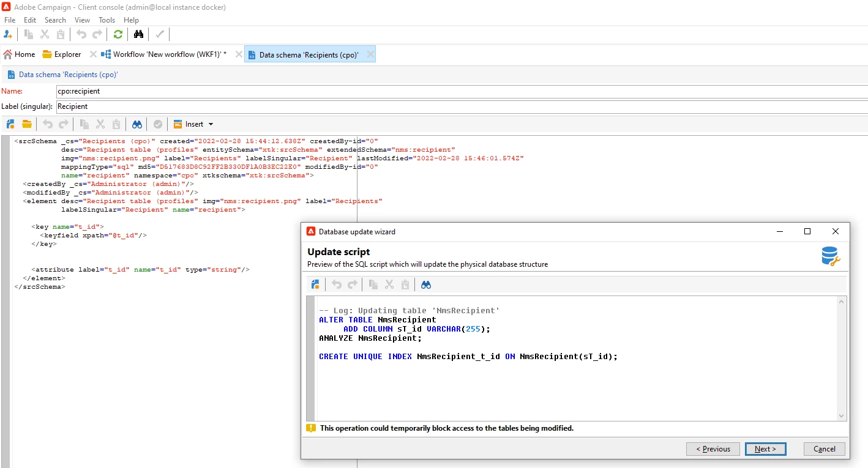Click the scroll-up arrow of the SQL script
Screen dimensions: 868x468
tap(842, 302)
